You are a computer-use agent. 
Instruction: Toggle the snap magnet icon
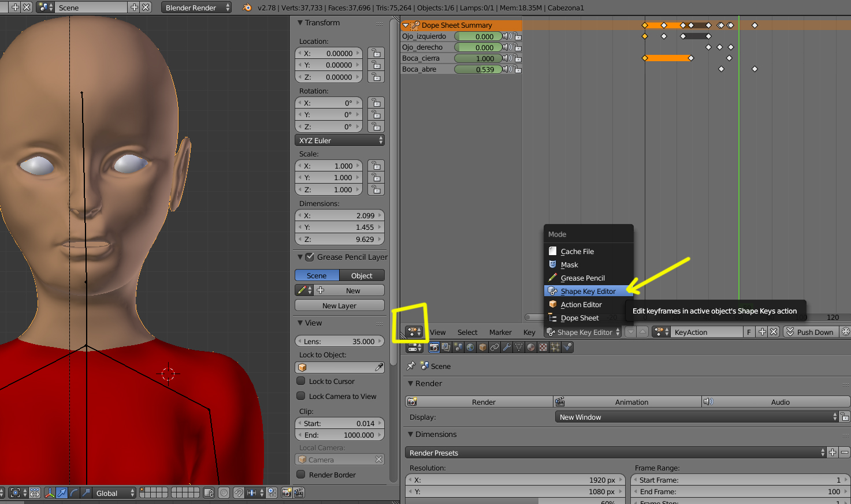coord(239,492)
